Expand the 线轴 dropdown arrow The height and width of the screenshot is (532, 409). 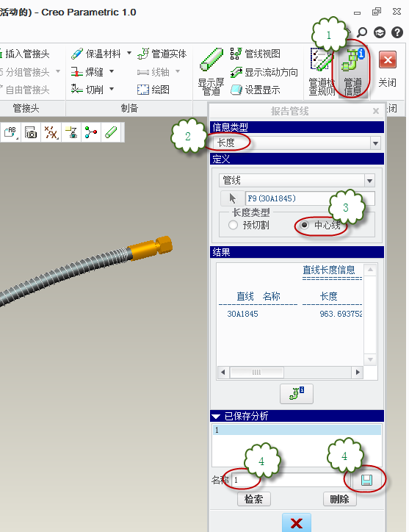click(x=178, y=71)
